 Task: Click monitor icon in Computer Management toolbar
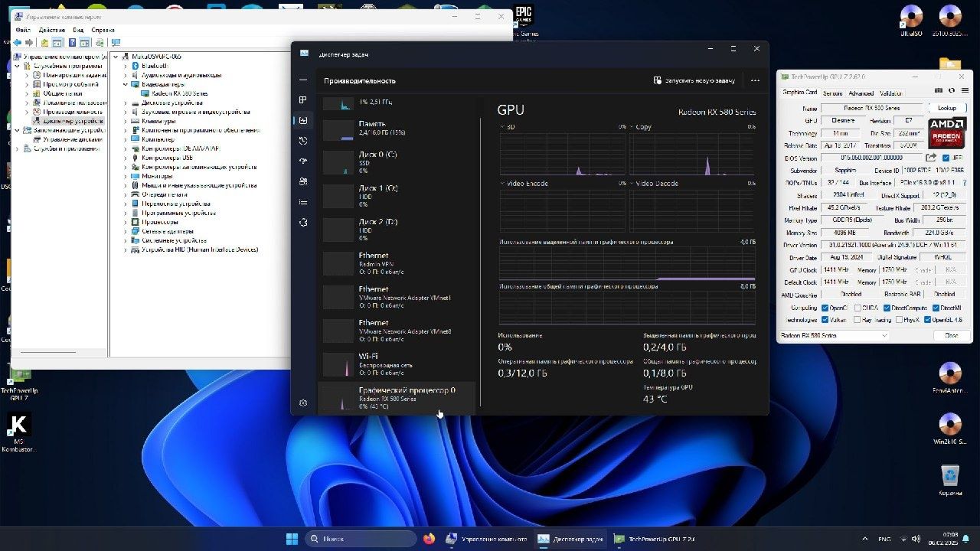(x=116, y=42)
